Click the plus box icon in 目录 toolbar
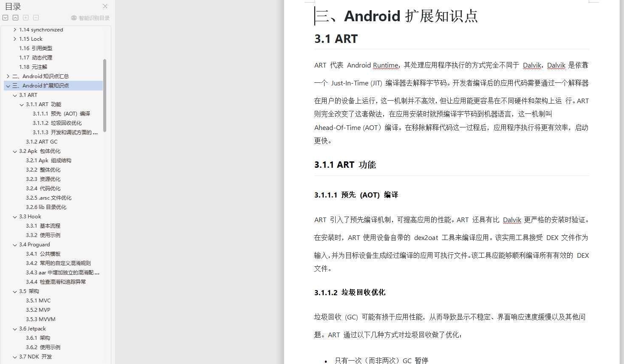This screenshot has height=364, width=624. click(x=26, y=18)
